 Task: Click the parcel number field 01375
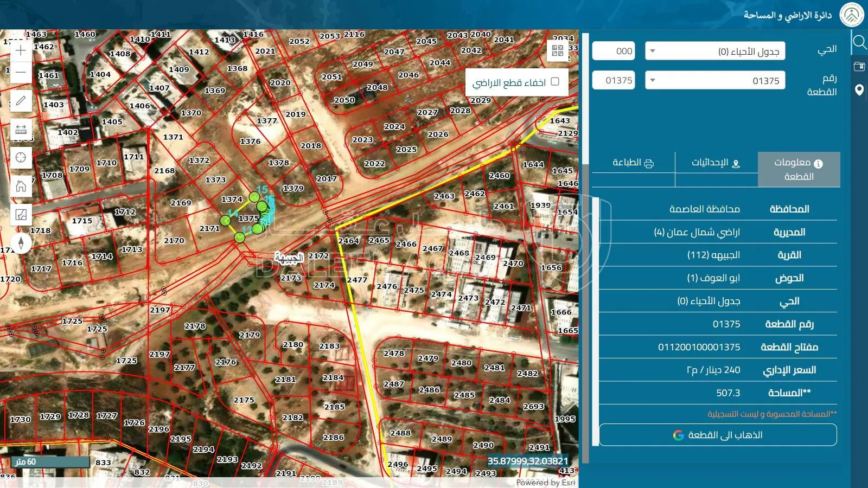pyautogui.click(x=614, y=80)
